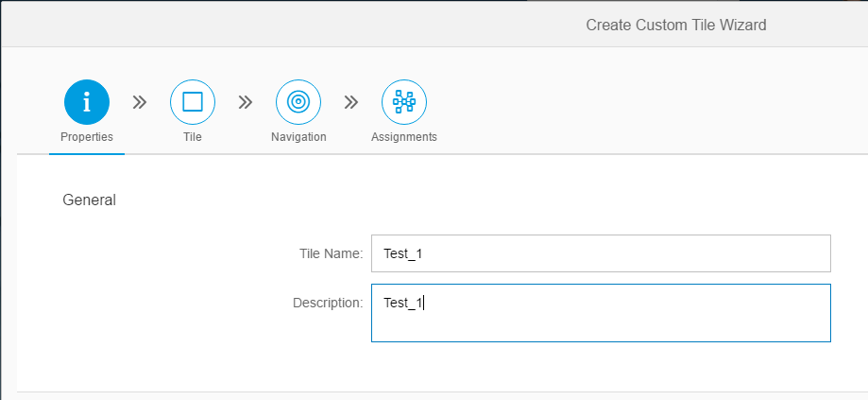Click inside the Description text area
Screen dimensions: 868x400
pyautogui.click(x=601, y=313)
